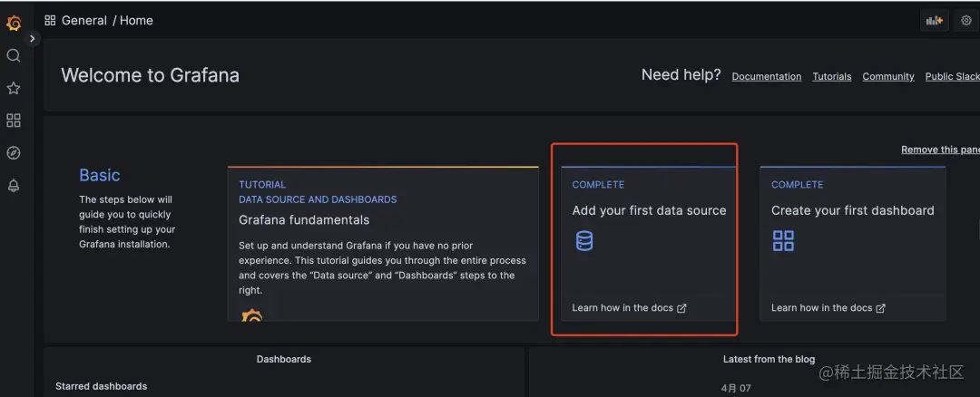
Task: Open the Search dashboards magnifier icon
Action: pos(13,55)
